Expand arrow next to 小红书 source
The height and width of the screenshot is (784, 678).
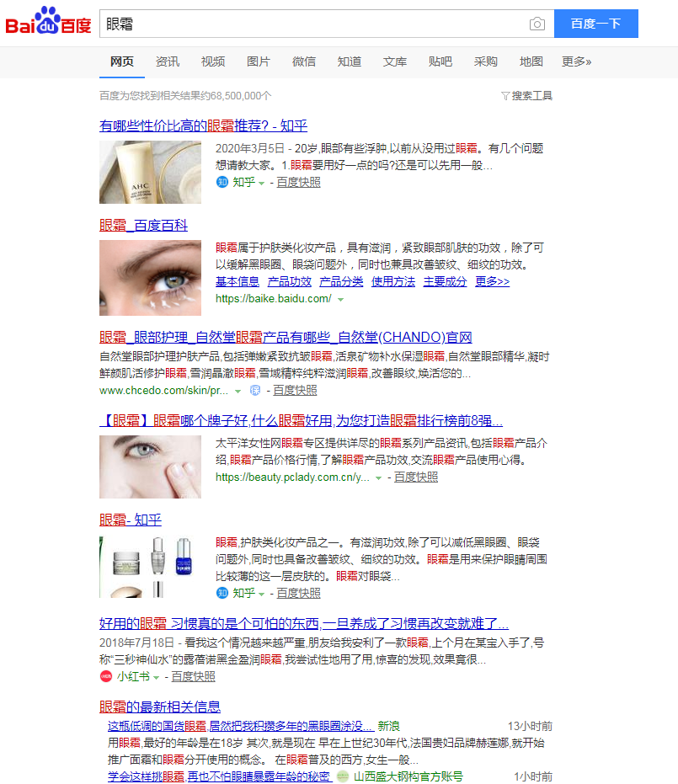click(x=156, y=678)
